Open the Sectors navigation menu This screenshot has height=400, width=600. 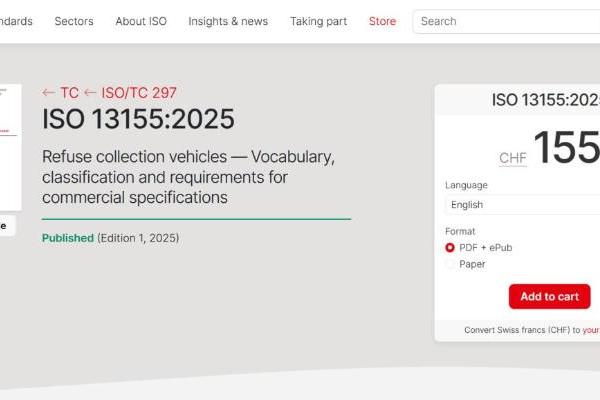click(74, 21)
